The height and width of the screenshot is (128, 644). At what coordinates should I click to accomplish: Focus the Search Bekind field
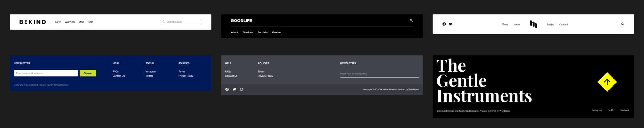[x=181, y=22]
